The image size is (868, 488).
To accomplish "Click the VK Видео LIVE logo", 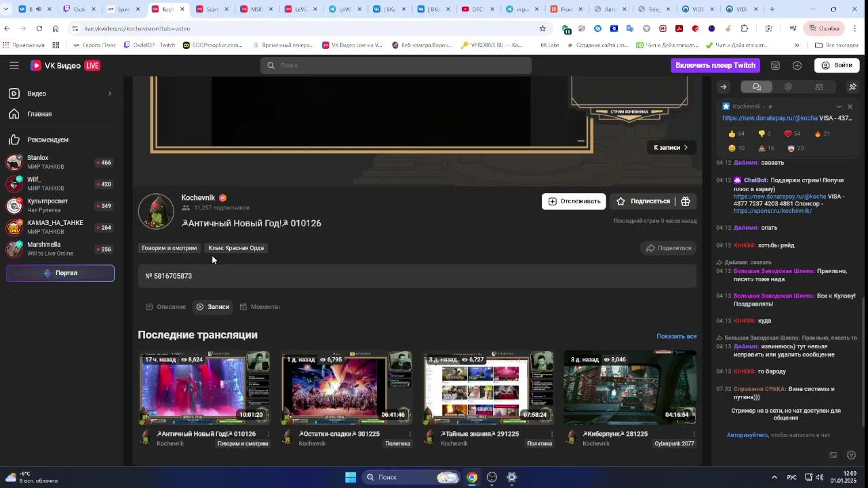I will tap(65, 65).
